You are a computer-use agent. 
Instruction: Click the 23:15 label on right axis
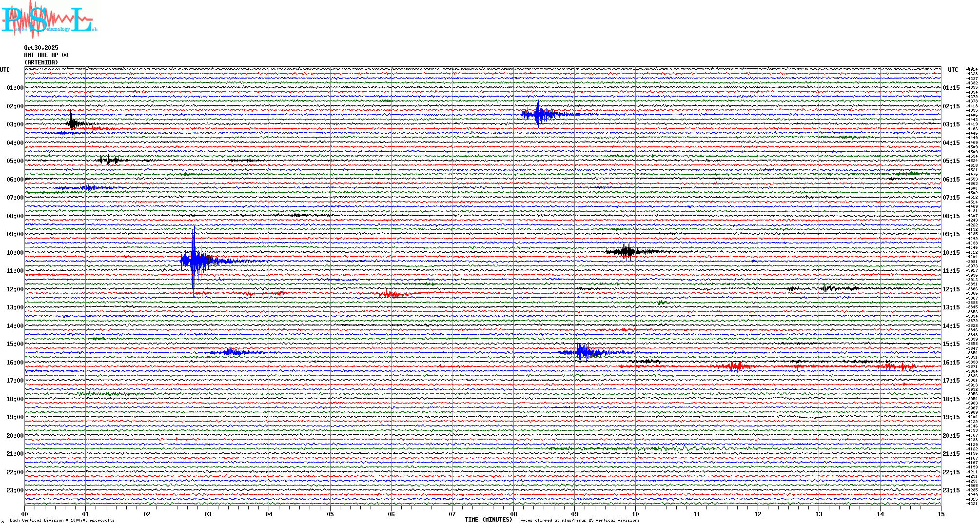click(951, 490)
